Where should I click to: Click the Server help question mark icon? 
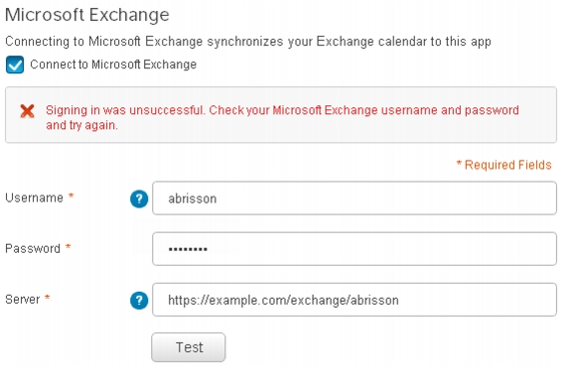139,301
